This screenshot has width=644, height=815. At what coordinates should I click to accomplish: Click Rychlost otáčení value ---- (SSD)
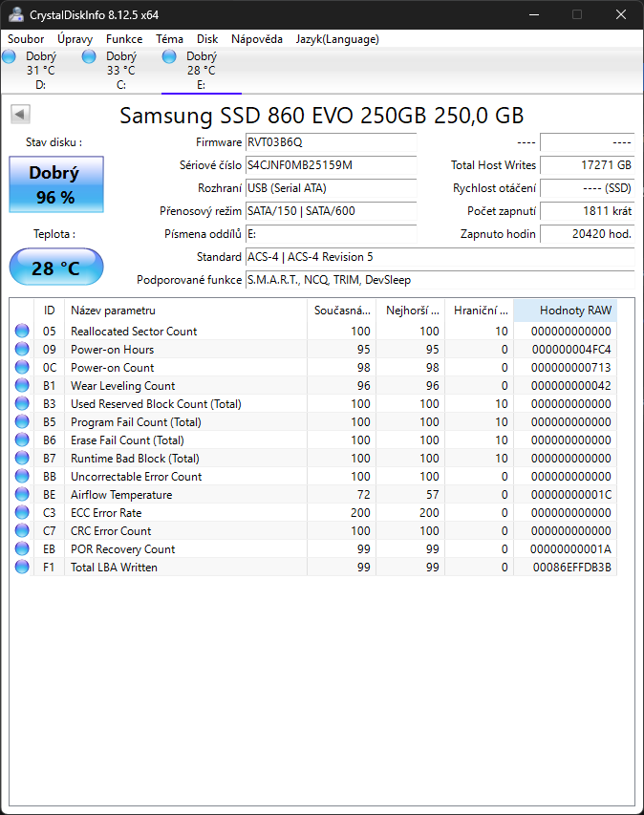point(588,188)
